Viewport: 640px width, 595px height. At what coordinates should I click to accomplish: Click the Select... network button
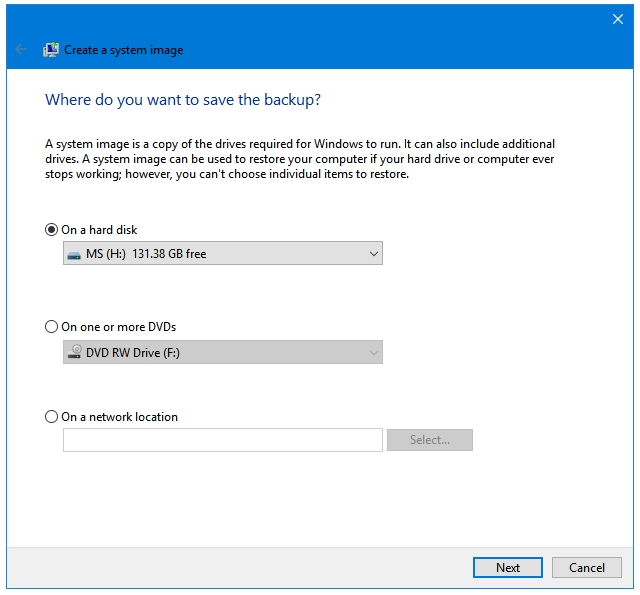click(x=430, y=440)
